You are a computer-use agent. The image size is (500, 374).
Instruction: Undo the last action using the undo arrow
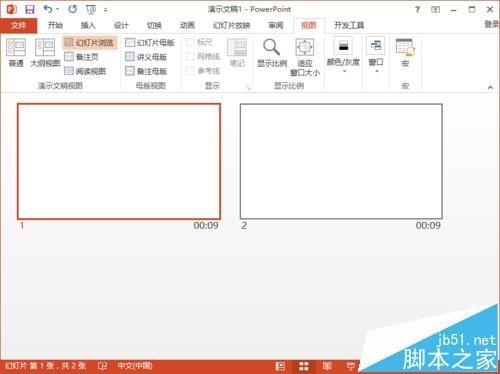click(48, 9)
